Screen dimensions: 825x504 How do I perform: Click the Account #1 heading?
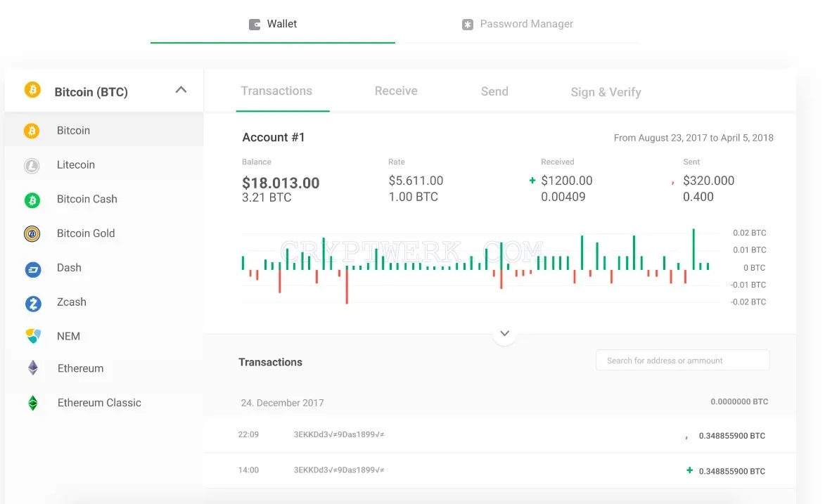(274, 137)
